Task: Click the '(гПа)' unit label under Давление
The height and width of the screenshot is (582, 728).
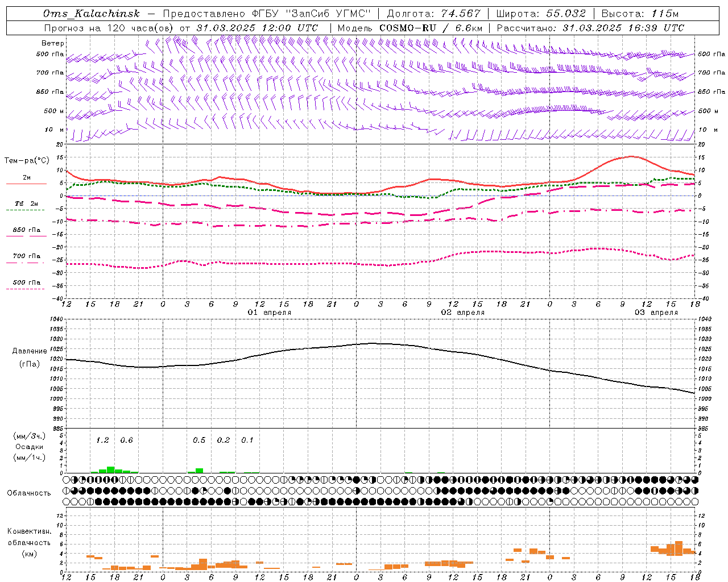Action: tap(30, 364)
